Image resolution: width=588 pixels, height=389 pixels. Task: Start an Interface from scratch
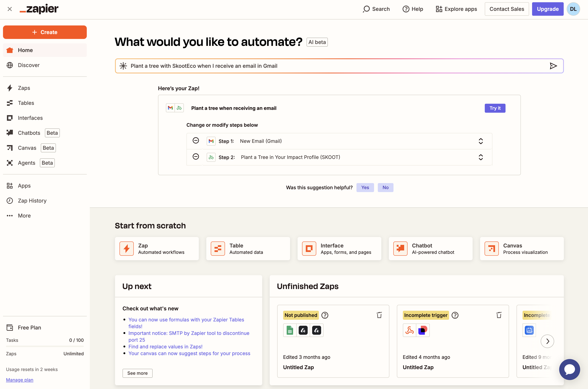pyautogui.click(x=339, y=249)
